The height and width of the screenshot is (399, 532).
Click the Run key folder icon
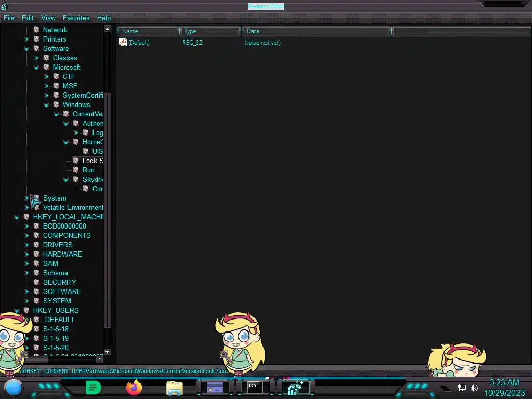tap(76, 170)
